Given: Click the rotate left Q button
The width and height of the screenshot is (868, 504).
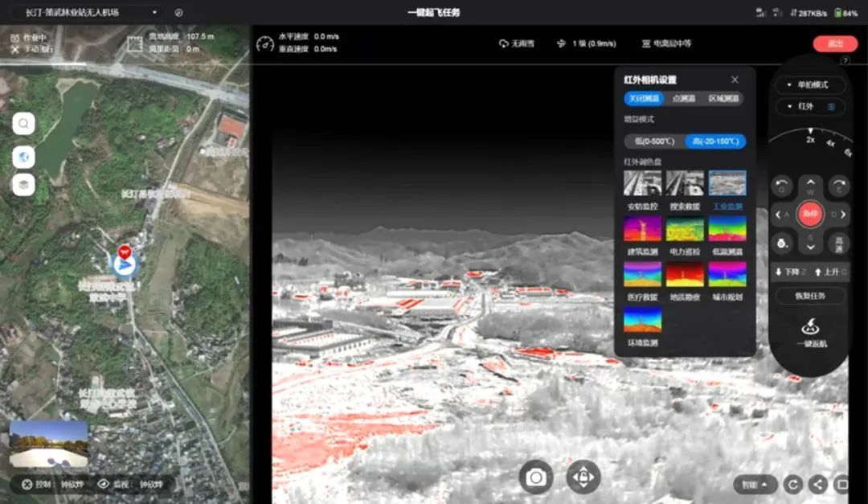Looking at the screenshot, I should 782,186.
